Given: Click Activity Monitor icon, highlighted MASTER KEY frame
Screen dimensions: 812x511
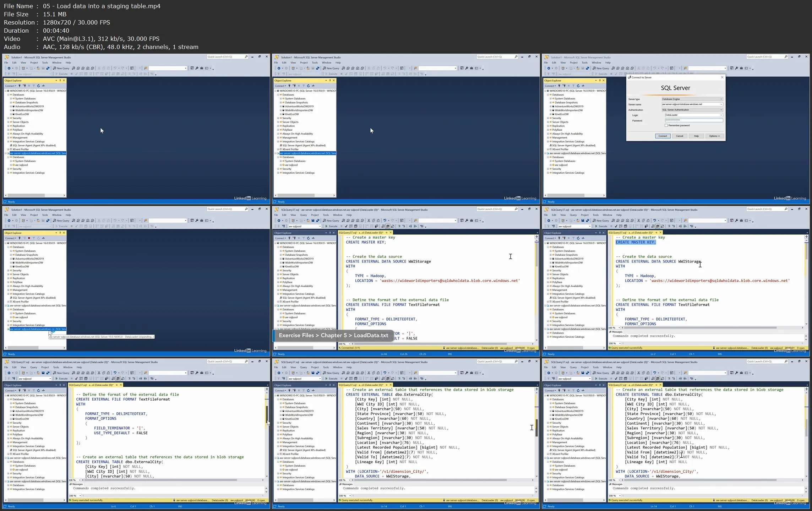Looking at the screenshot, I should tap(583, 238).
